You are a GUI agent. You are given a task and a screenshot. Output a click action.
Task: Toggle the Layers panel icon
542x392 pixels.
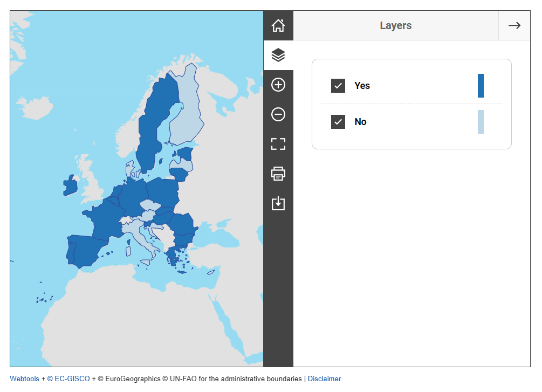tap(278, 55)
